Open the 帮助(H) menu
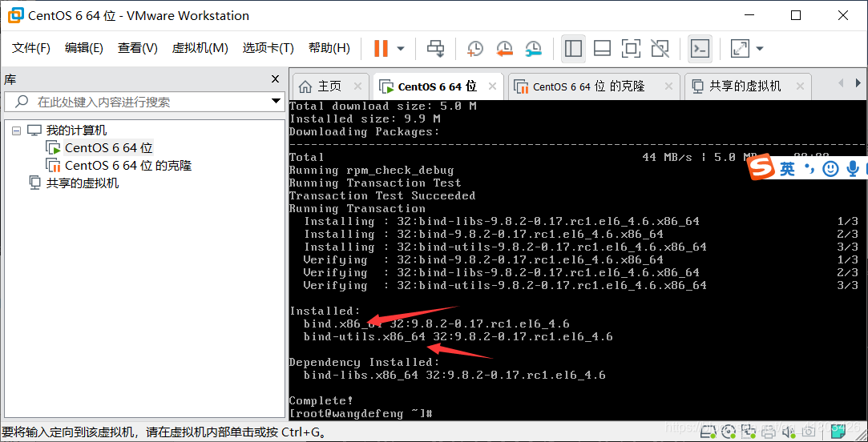This screenshot has width=868, height=442. [329, 48]
